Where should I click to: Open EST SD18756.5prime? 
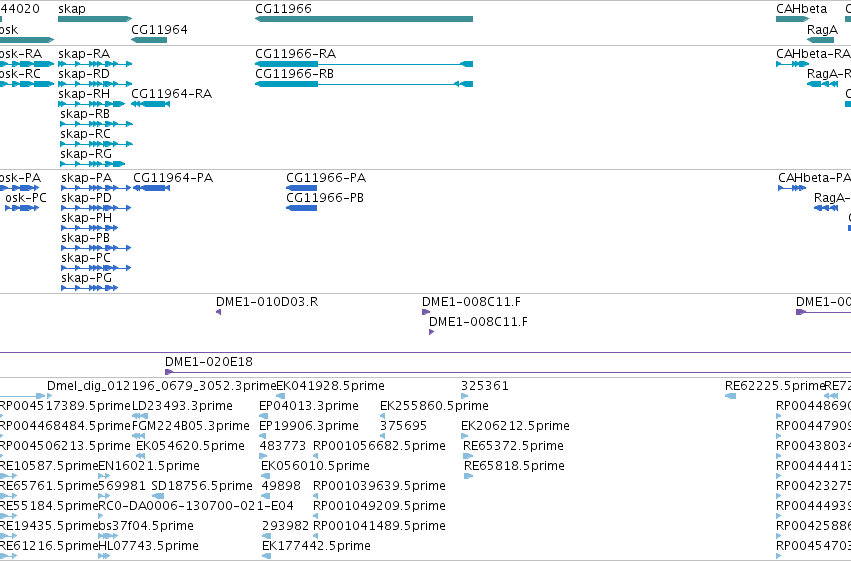tap(158, 496)
